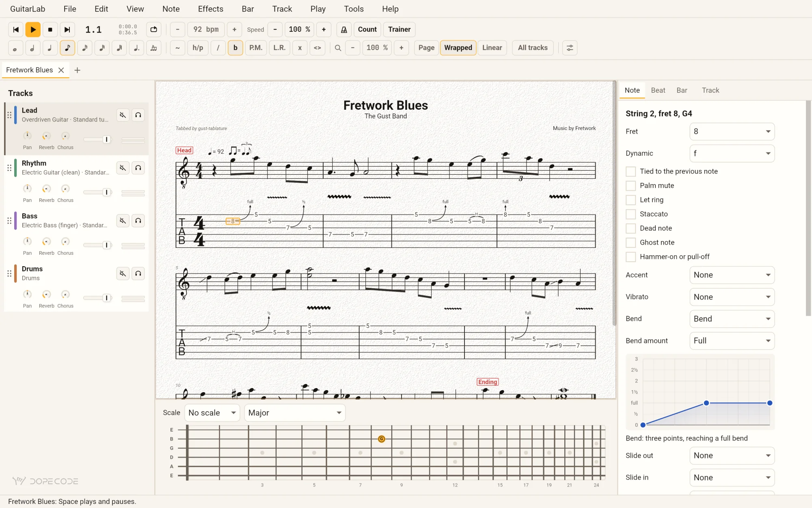Stop playback with the square icon
Image resolution: width=812 pixels, height=508 pixels.
click(x=50, y=29)
